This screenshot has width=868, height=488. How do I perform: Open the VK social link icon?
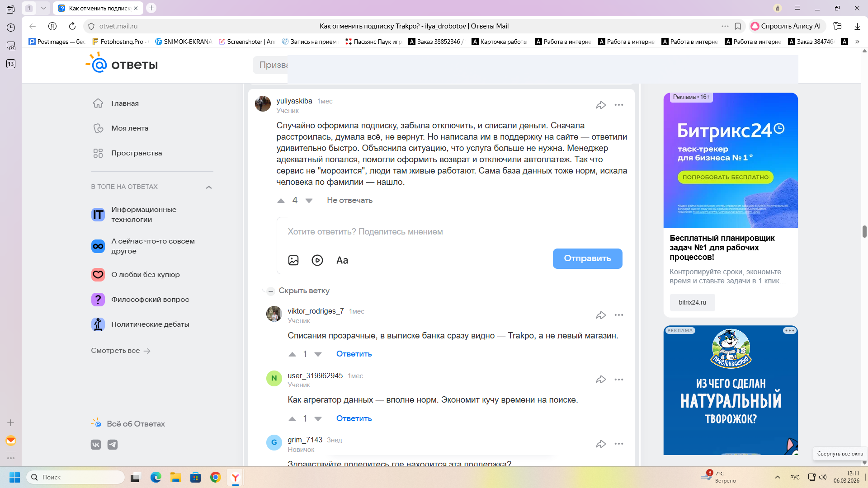(96, 445)
